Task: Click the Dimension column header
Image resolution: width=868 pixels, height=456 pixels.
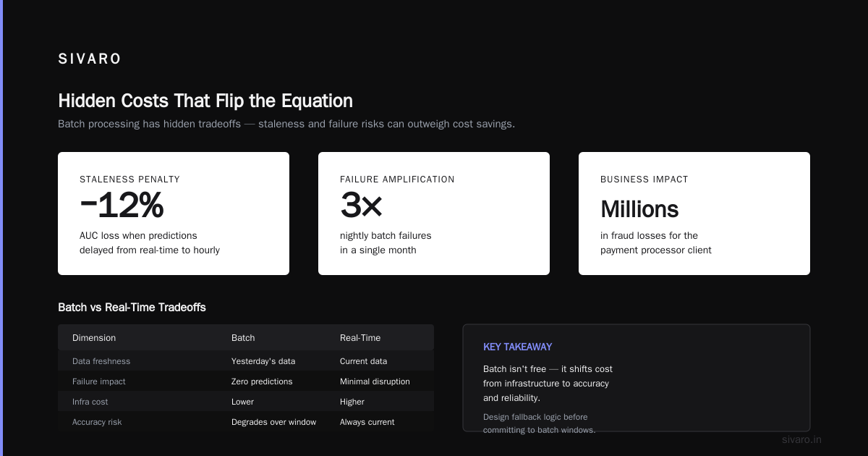Action: (x=94, y=338)
